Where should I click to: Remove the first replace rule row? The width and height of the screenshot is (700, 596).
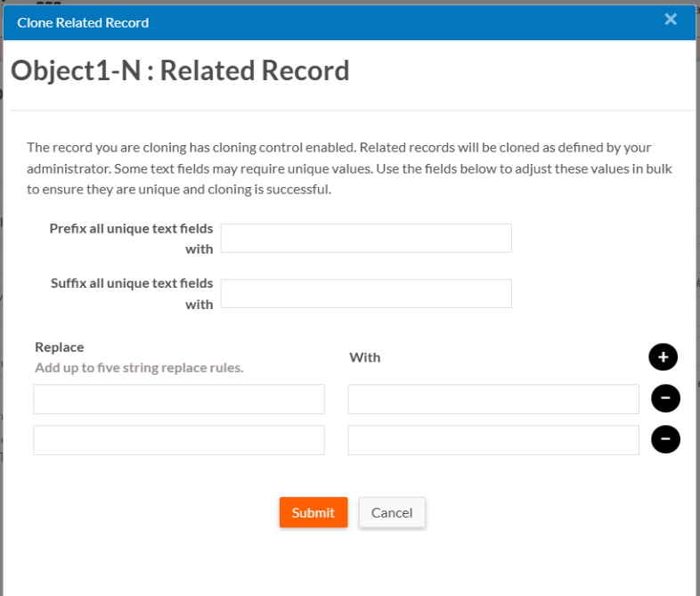665,398
